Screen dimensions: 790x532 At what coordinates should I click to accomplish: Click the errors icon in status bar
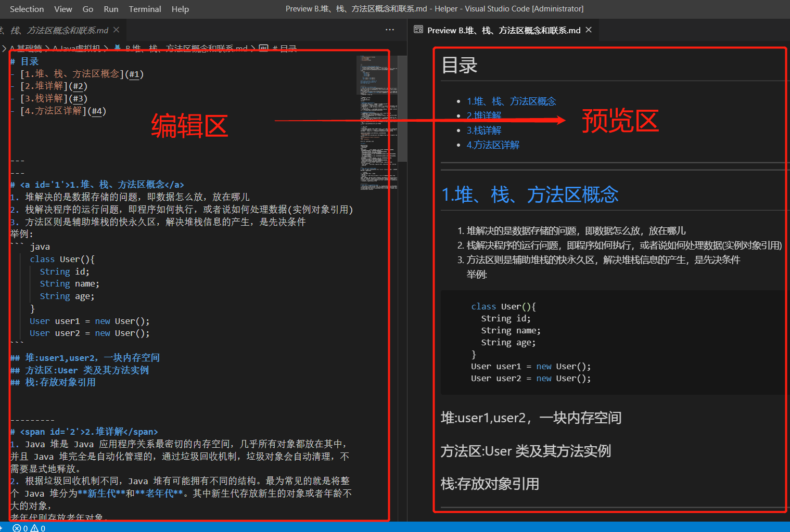click(x=18, y=528)
